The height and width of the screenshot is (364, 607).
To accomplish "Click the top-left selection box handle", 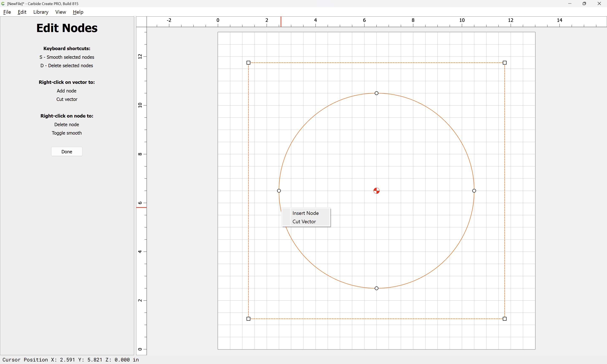I will pyautogui.click(x=248, y=63).
